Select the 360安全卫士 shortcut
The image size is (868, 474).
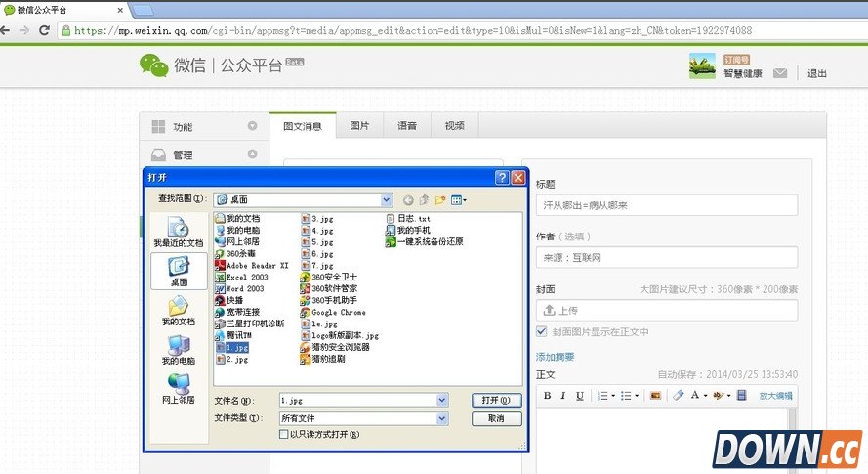tap(329, 278)
